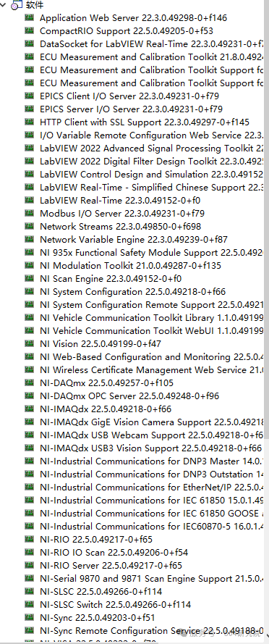Select LabVIEW Real-Time Simplified Chinese Support
This screenshot has width=269, height=644.
click(x=152, y=188)
